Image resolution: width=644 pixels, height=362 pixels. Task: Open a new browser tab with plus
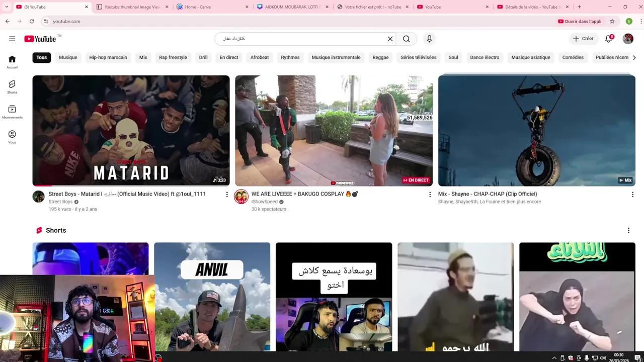[x=579, y=7]
